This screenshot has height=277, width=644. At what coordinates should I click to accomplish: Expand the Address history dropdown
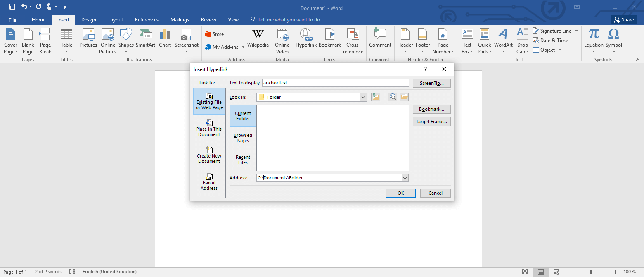405,177
